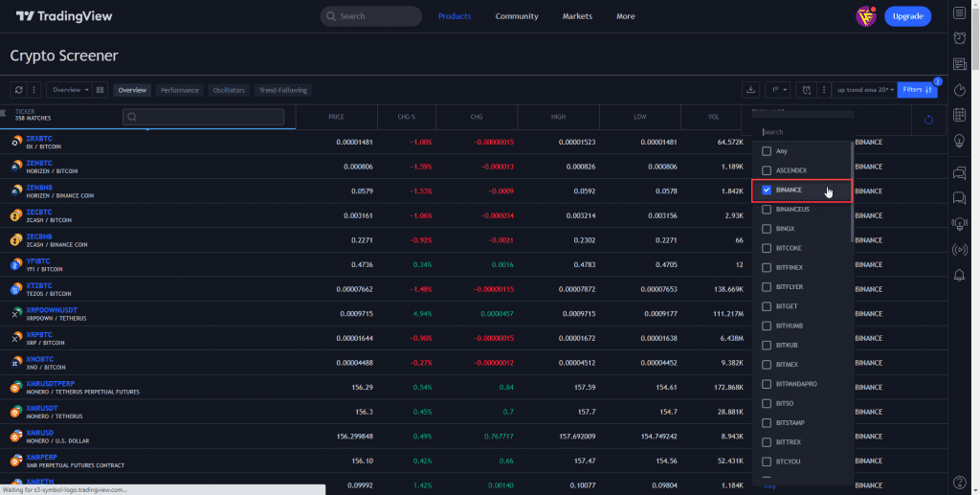The image size is (980, 495).
Task: Sort by the LOW column header
Action: click(640, 117)
